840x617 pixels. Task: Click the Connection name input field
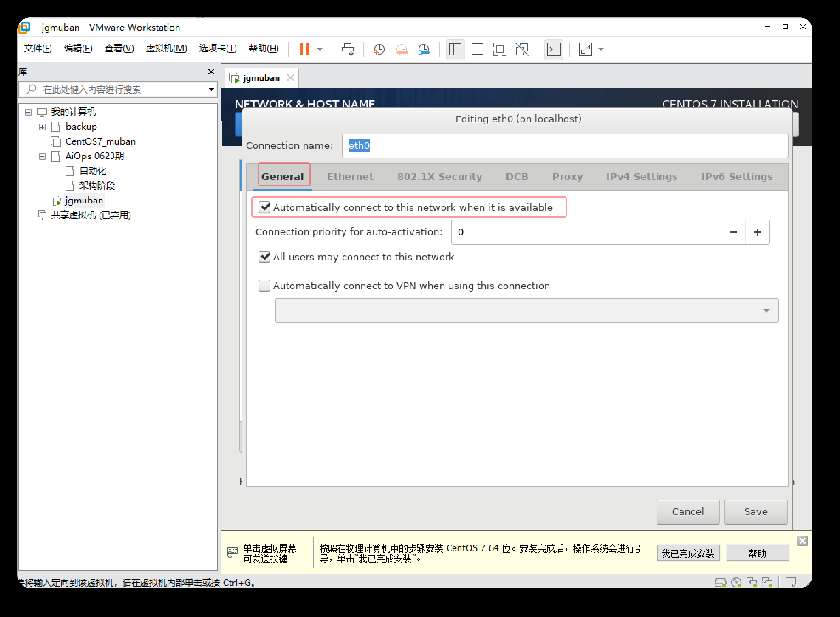coord(564,146)
